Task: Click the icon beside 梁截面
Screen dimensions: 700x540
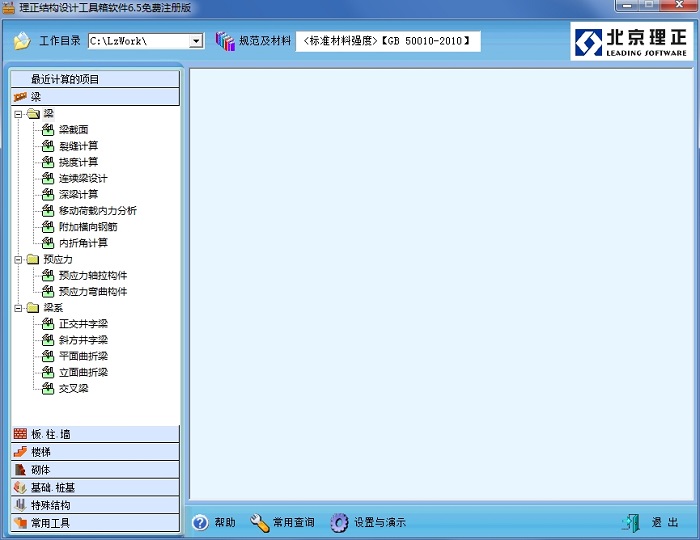Action: pos(48,130)
